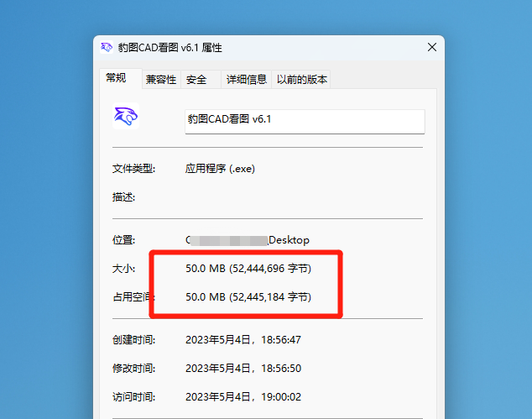This screenshot has width=532, height=419.
Task: Open the 安全 tab
Action: click(x=201, y=80)
